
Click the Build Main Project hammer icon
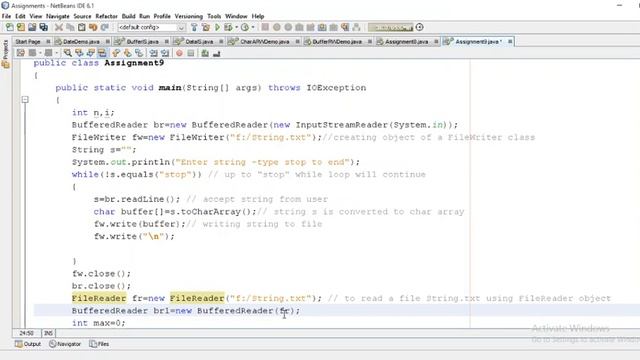(194, 27)
